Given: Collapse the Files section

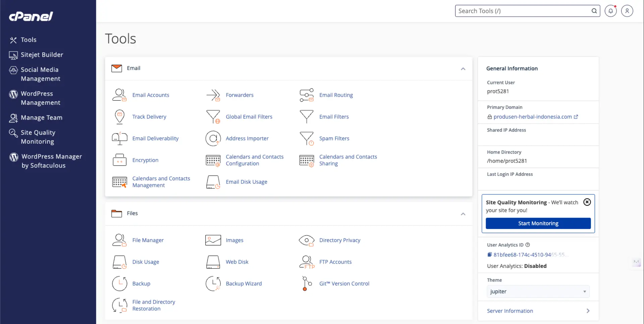Looking at the screenshot, I should tap(463, 214).
